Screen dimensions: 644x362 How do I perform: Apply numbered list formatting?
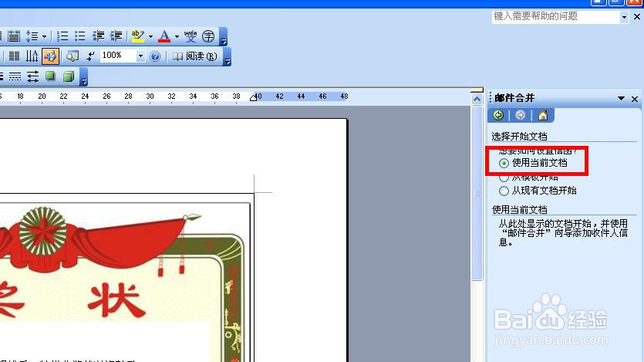coord(62,36)
